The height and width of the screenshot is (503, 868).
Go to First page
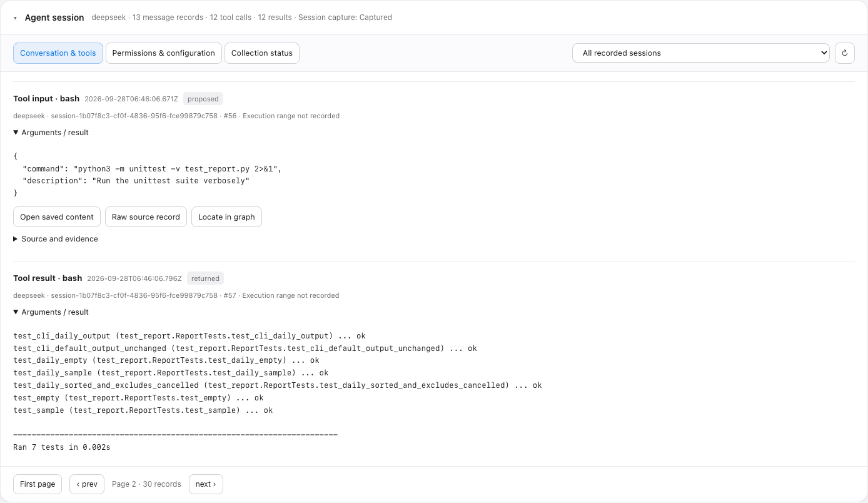click(38, 484)
